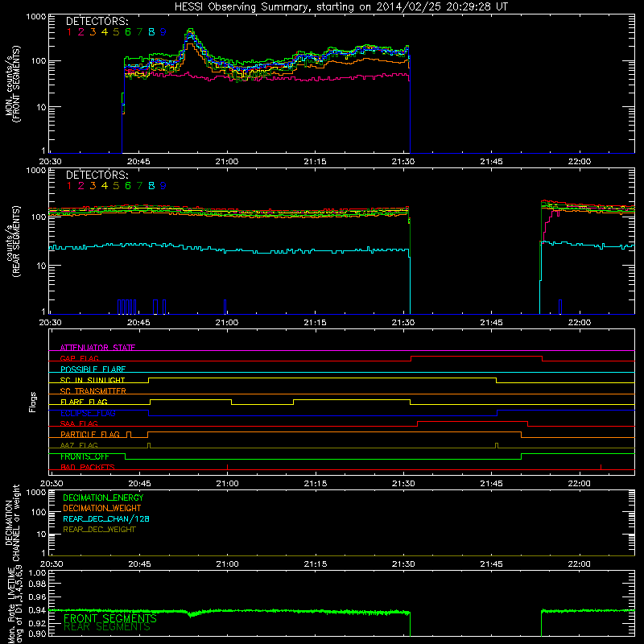The image size is (644, 644).
Task: Click the 0.94 livetime y-axis value
Action: [37, 610]
